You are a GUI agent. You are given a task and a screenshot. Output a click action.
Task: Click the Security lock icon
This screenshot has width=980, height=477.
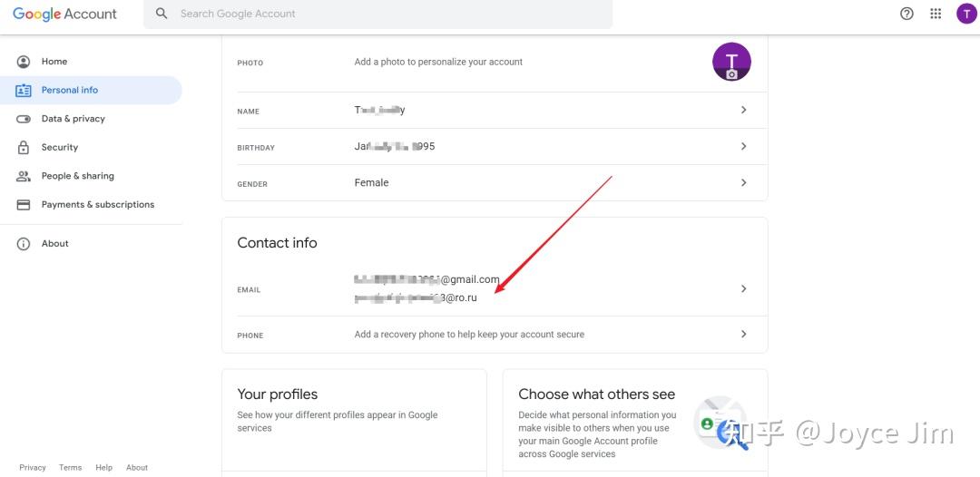pyautogui.click(x=24, y=147)
